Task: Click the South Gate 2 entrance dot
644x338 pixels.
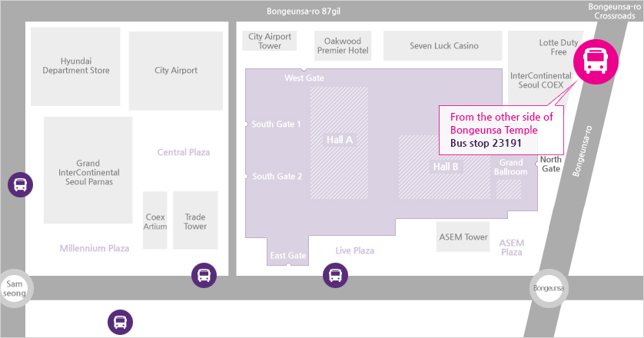Action: coord(246,176)
